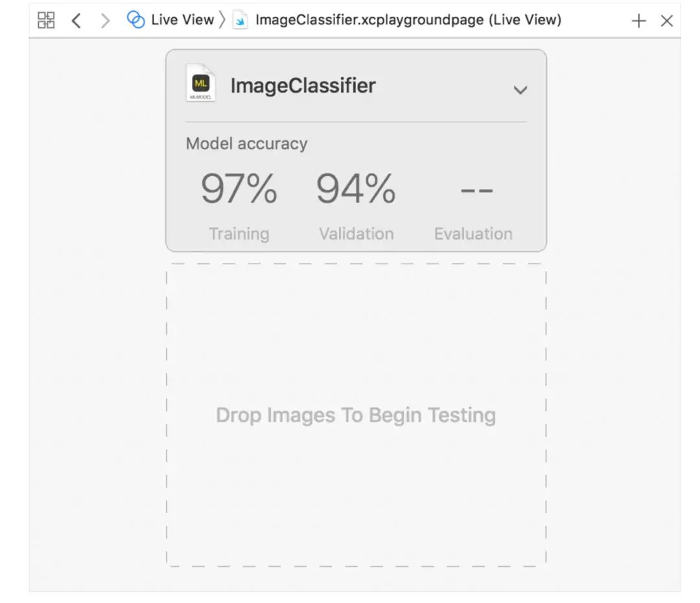Viewport: 700px width, 603px height.
Task: Click the Swift playground page file icon
Action: 240,21
